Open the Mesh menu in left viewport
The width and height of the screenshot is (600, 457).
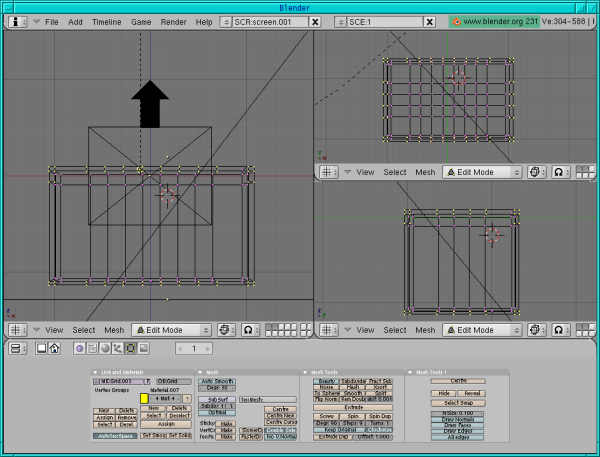coord(114,329)
